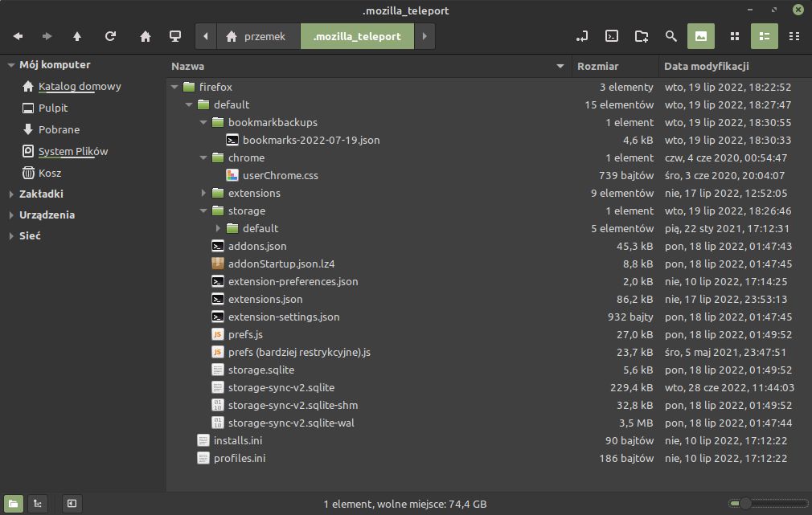Toggle location entry path icon

coord(582,36)
